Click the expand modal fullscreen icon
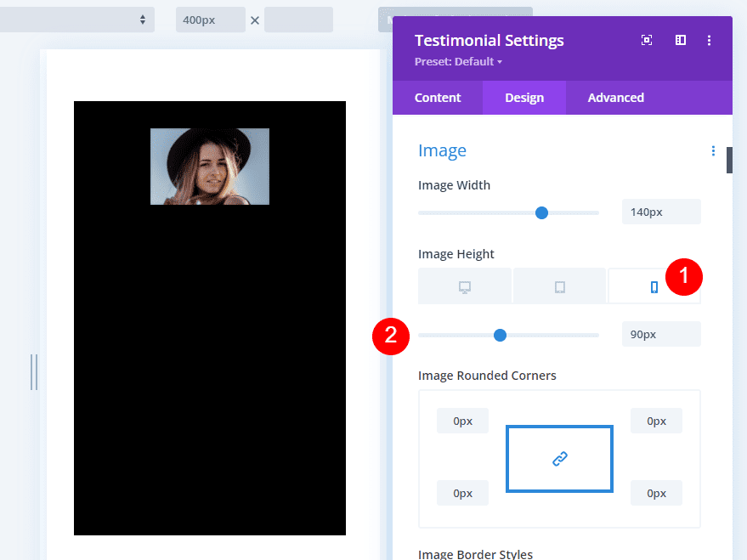Screen dimensions: 747x560 (647, 40)
